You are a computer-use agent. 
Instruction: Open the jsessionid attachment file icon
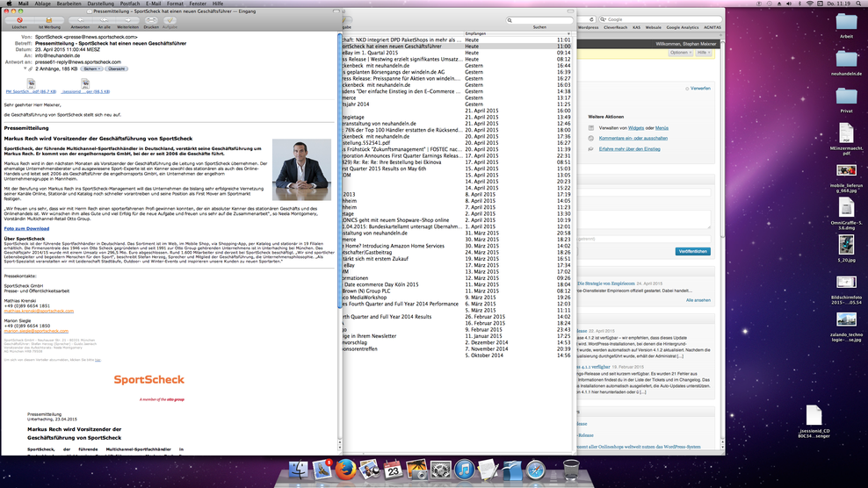click(85, 83)
